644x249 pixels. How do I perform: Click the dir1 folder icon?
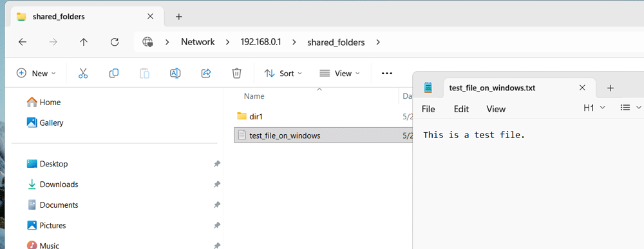[x=242, y=116]
